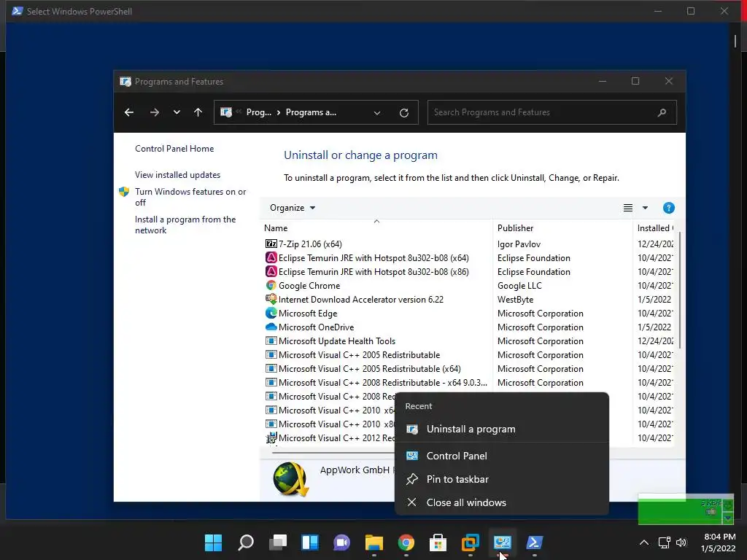Image resolution: width=747 pixels, height=560 pixels.
Task: Select Google Chrome in the program list
Action: (309, 285)
